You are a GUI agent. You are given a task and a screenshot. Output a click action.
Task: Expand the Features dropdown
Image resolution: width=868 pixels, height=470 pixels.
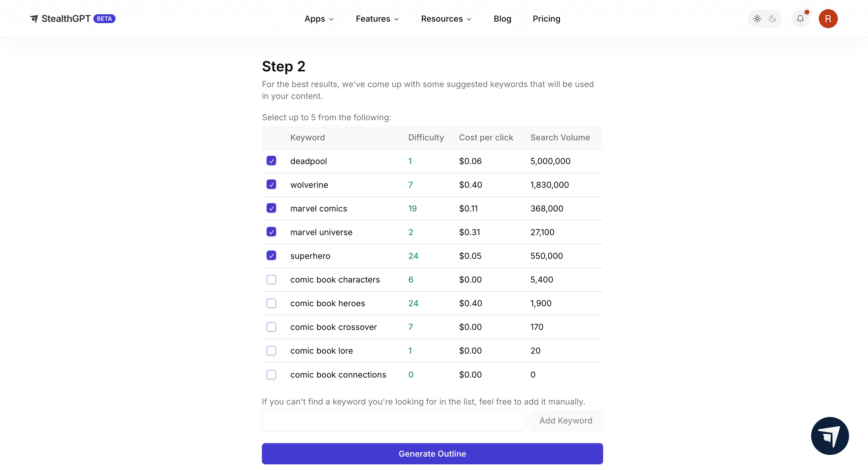[x=377, y=19]
